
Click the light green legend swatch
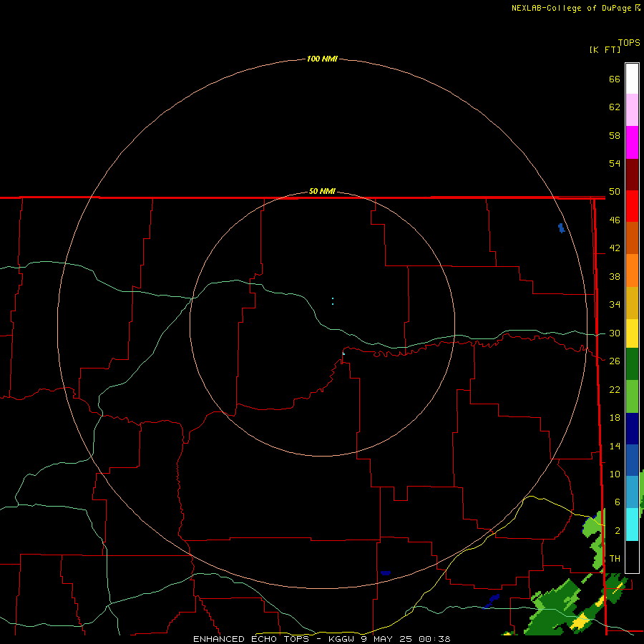pyautogui.click(x=632, y=396)
